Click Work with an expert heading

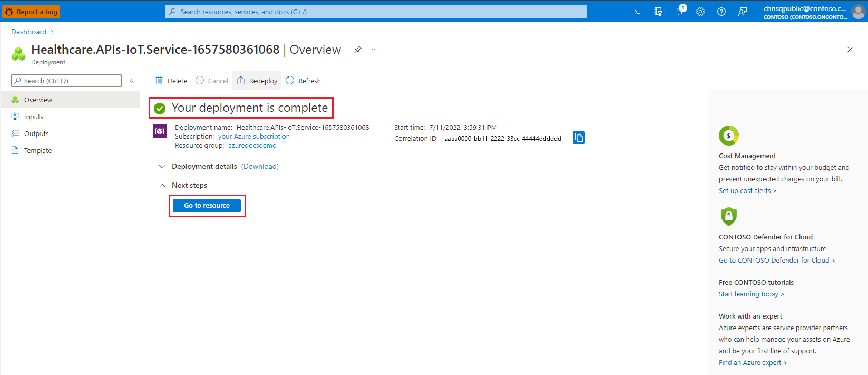pyautogui.click(x=750, y=316)
